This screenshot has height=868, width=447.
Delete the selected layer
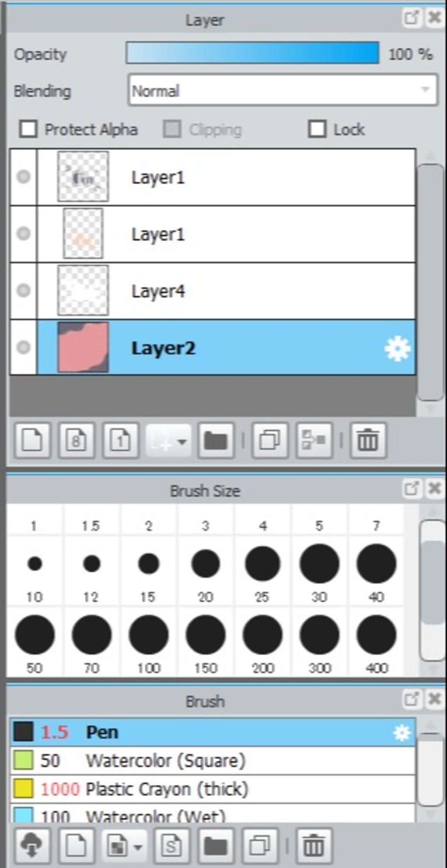[x=368, y=440]
